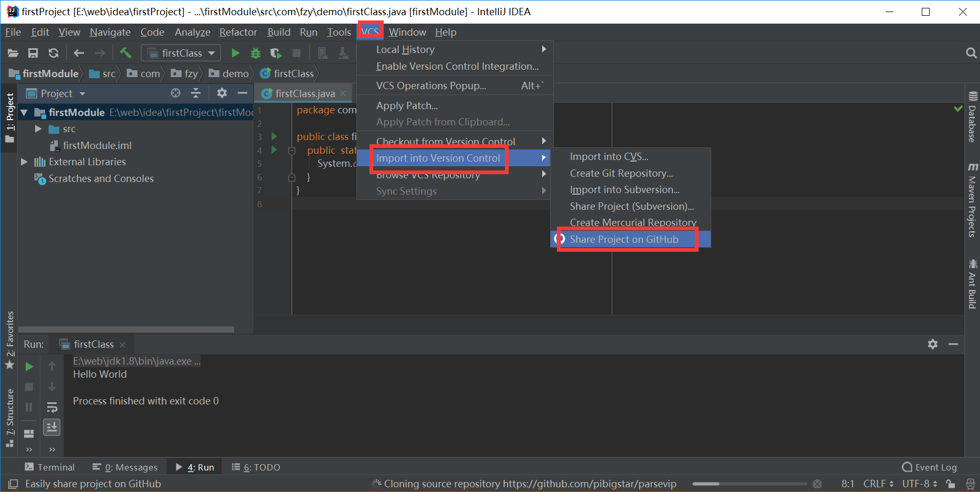Click the Debug bug icon
This screenshot has width=980, height=492.
pos(256,53)
